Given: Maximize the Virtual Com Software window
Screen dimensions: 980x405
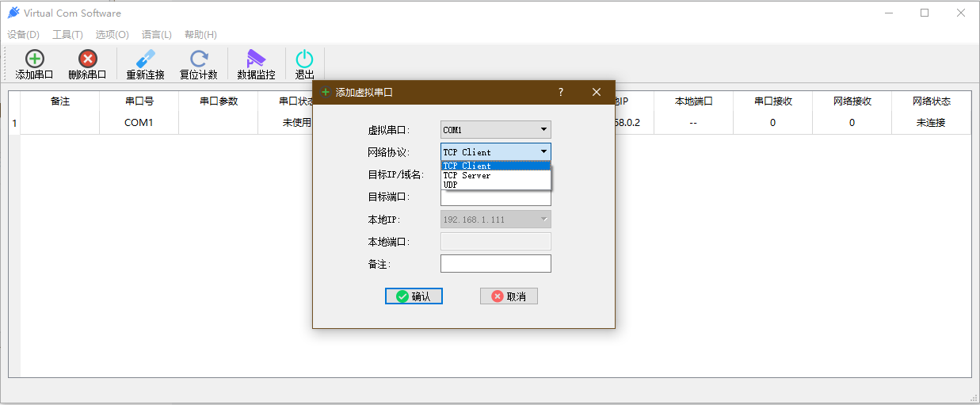Looking at the screenshot, I should pos(925,13).
